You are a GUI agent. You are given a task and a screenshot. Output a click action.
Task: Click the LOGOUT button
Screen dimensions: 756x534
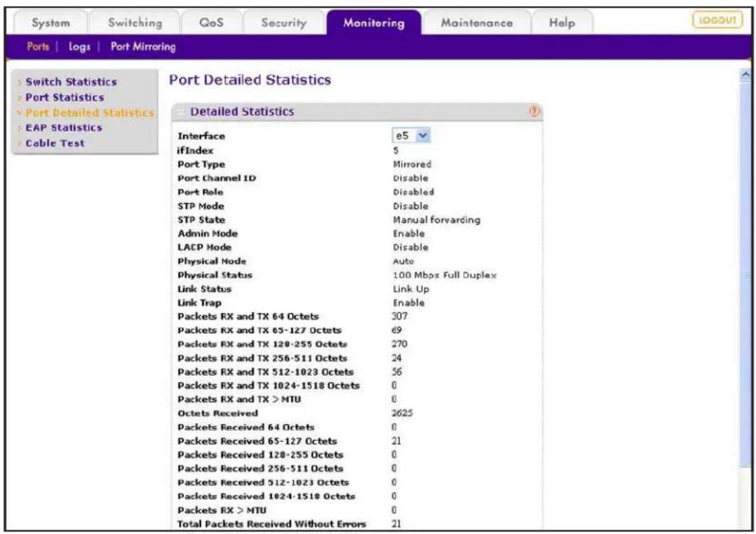(717, 20)
